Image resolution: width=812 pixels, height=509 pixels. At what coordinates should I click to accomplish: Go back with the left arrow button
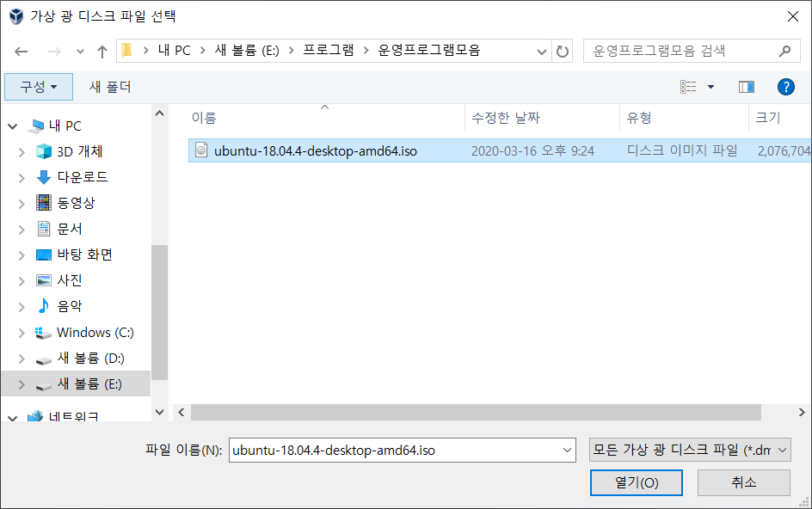tap(22, 52)
